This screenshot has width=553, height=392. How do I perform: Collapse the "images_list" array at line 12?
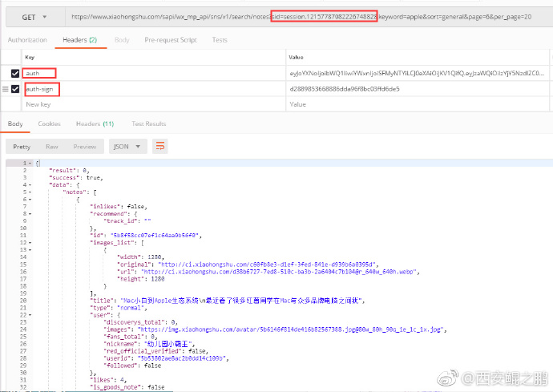click(30, 243)
